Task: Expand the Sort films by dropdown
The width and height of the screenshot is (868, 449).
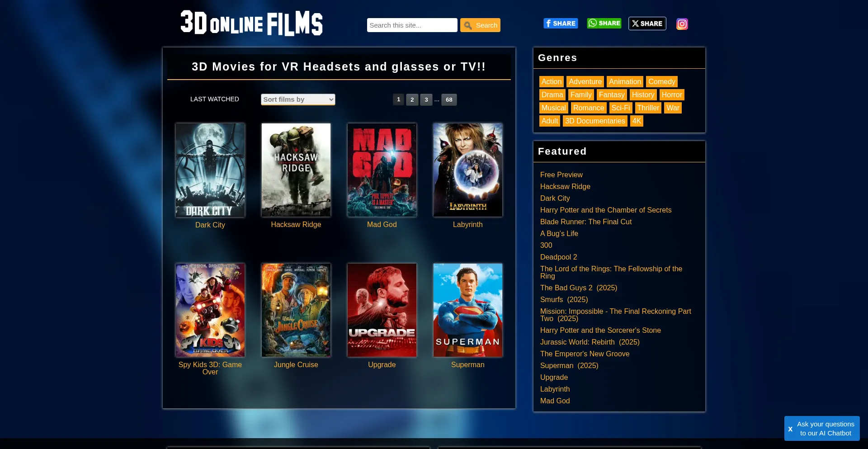Action: [x=298, y=99]
